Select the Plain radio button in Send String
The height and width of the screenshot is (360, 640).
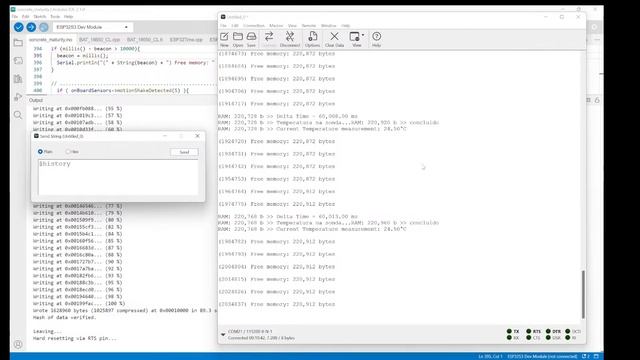coord(40,151)
